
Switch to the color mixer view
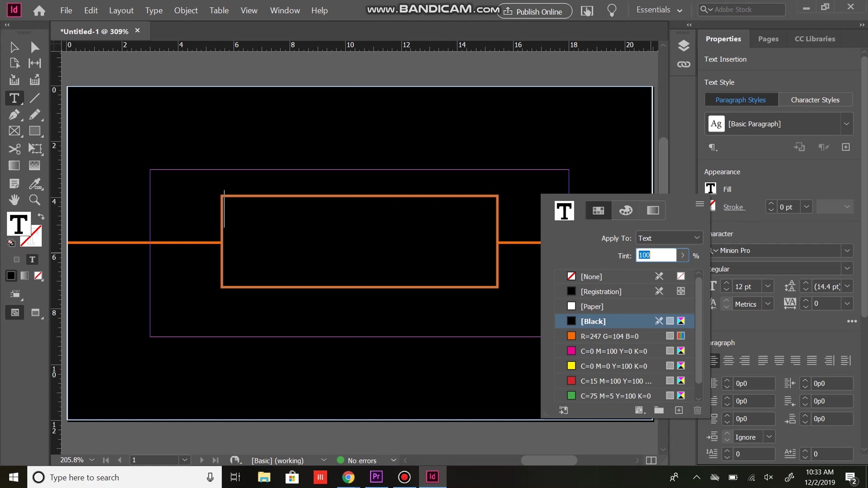coord(626,210)
